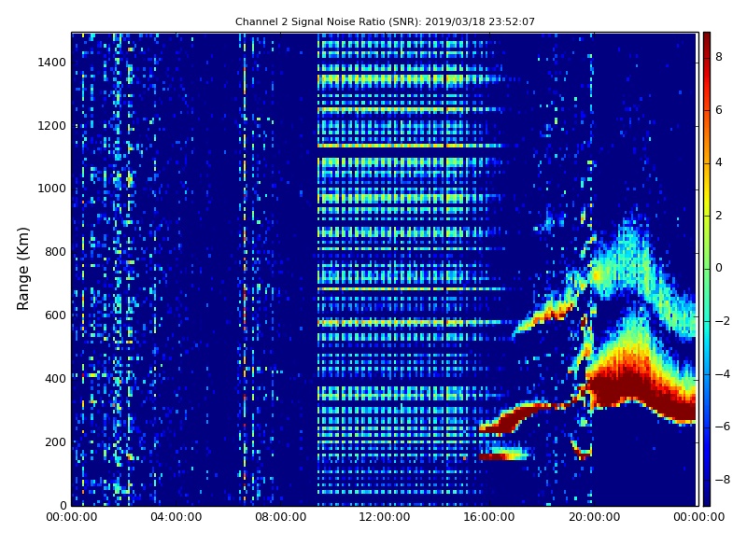Screen dimensions: 747x560
Task: Click the y-axis tick label 800
Action: tap(55, 252)
